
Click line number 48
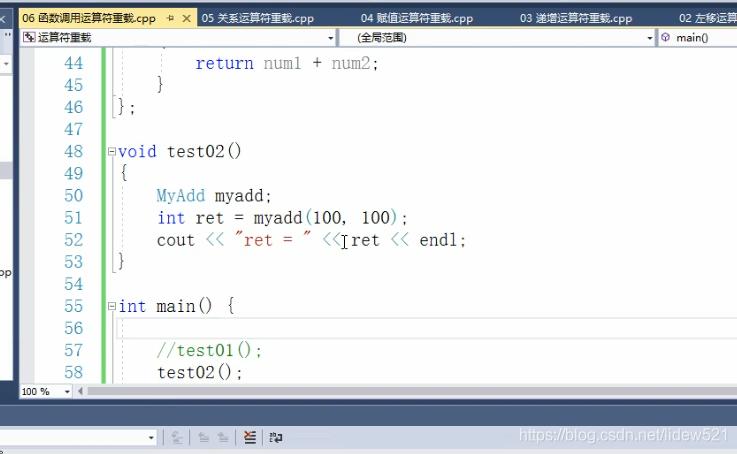73,151
